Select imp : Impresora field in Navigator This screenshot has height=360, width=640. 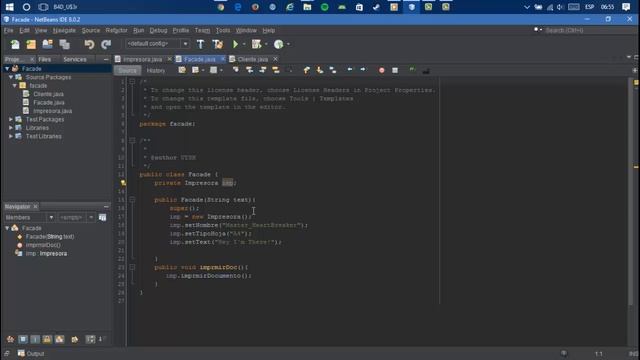[46, 253]
